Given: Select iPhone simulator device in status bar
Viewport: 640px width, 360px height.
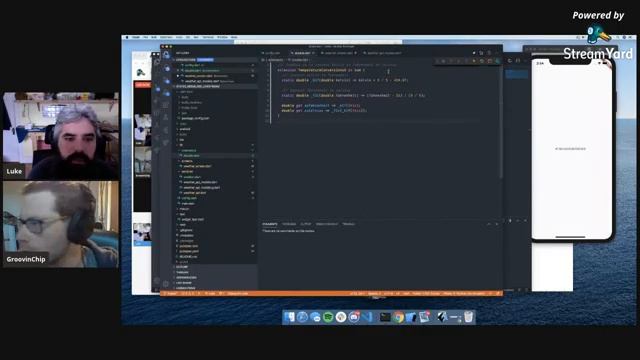Looking at the screenshot, I should pyautogui.click(x=464, y=293).
